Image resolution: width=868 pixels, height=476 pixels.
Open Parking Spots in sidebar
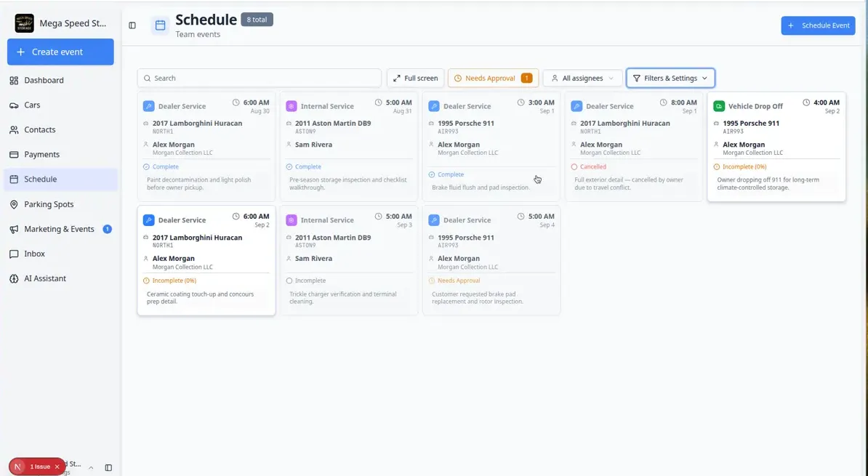click(x=61, y=204)
